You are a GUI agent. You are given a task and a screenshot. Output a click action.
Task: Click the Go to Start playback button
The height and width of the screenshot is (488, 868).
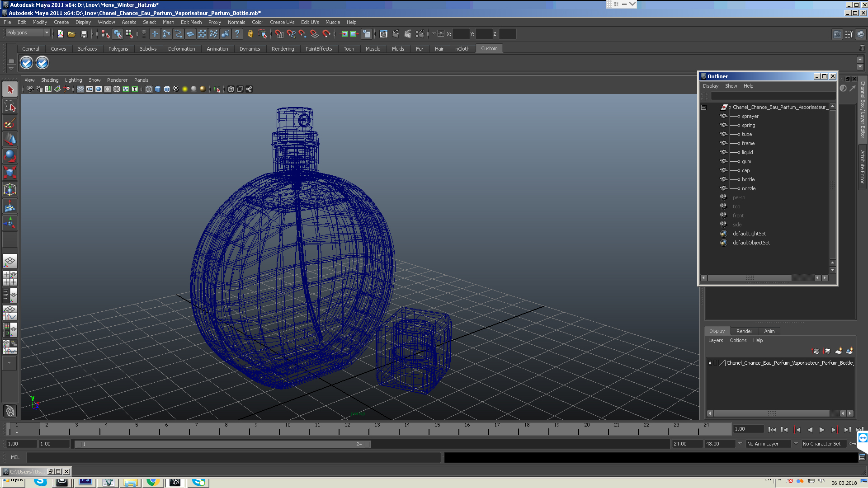pos(772,430)
